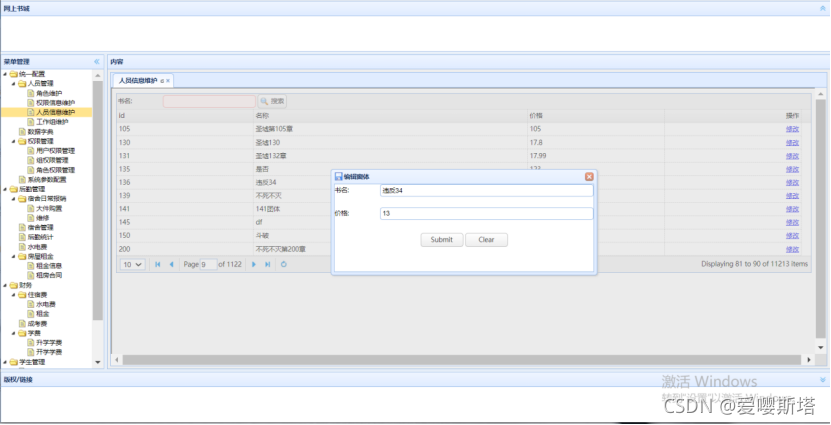Go to next page in pager
This screenshot has height=425, width=831.
(254, 264)
